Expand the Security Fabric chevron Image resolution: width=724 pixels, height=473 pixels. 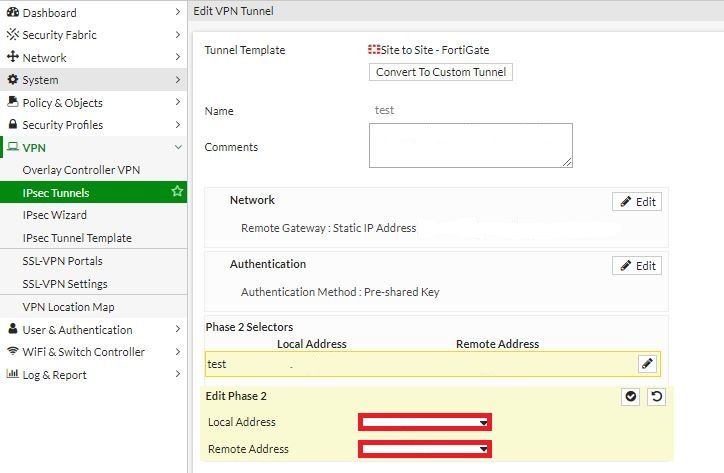178,34
